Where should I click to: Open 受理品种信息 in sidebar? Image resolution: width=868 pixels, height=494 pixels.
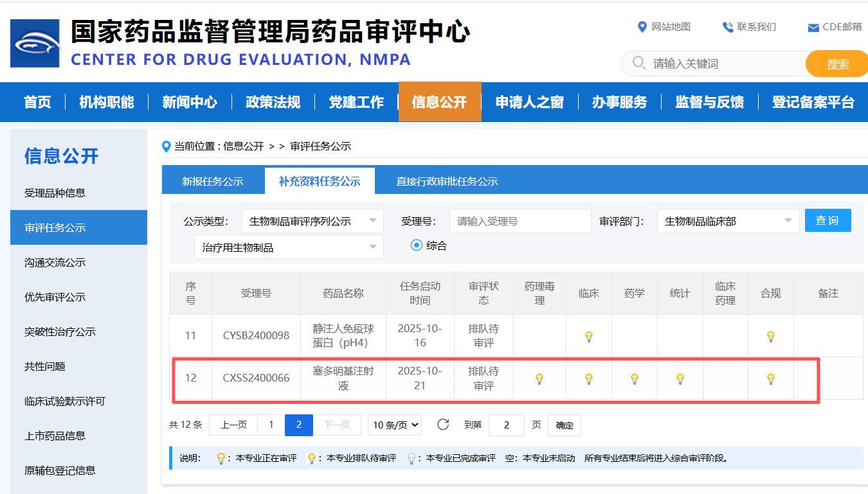pyautogui.click(x=78, y=193)
